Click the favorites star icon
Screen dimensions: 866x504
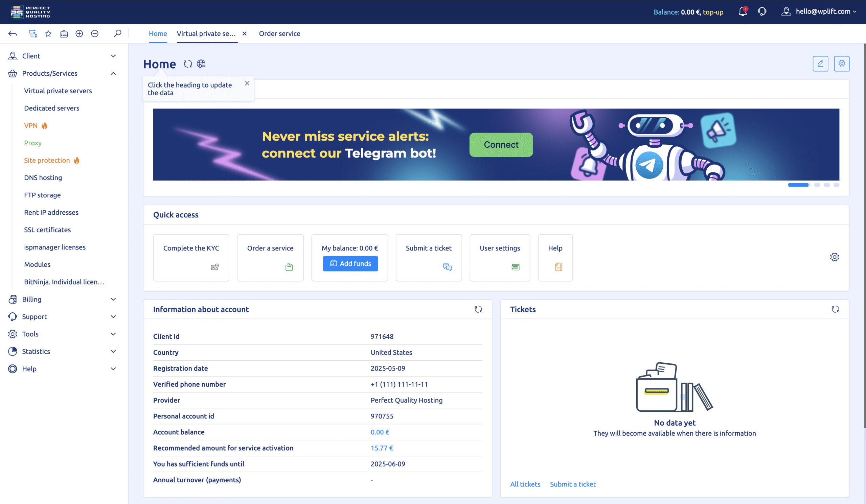click(x=48, y=34)
